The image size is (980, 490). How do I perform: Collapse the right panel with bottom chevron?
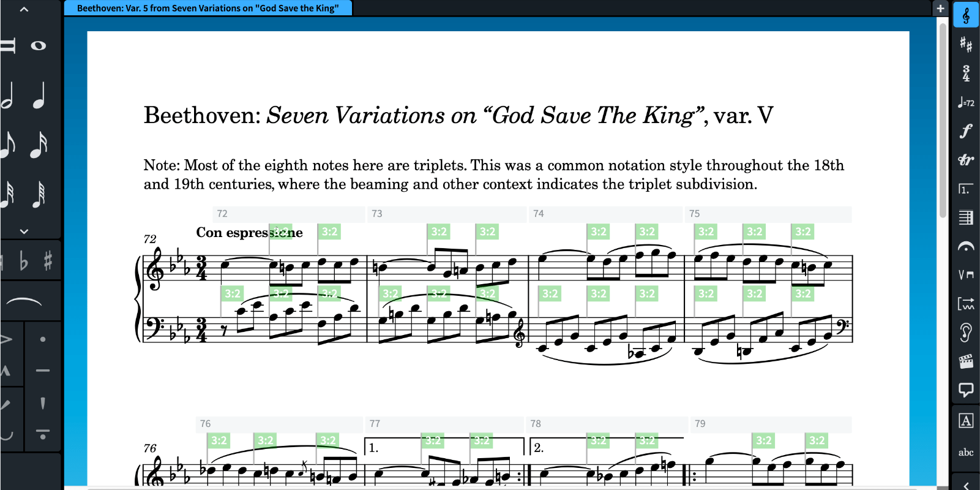(x=966, y=485)
